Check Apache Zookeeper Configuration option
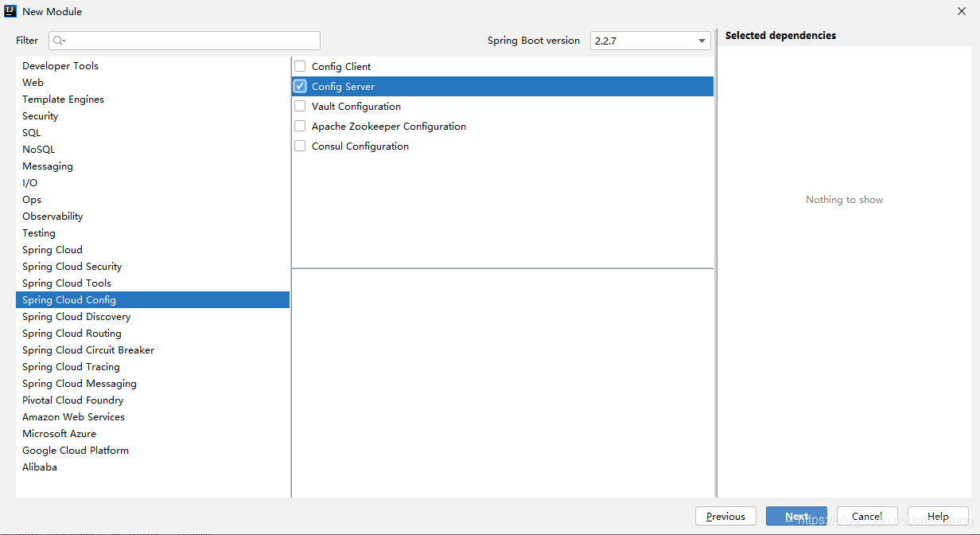The image size is (980, 535). 300,126
